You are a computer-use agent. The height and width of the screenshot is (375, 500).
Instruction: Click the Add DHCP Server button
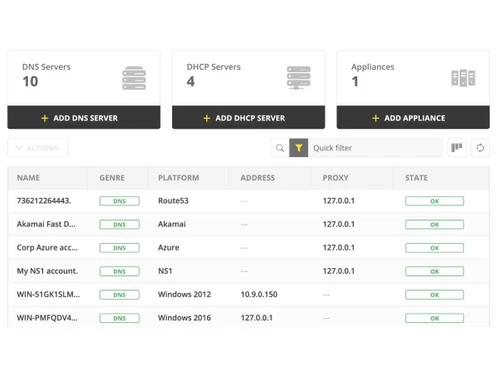click(248, 118)
